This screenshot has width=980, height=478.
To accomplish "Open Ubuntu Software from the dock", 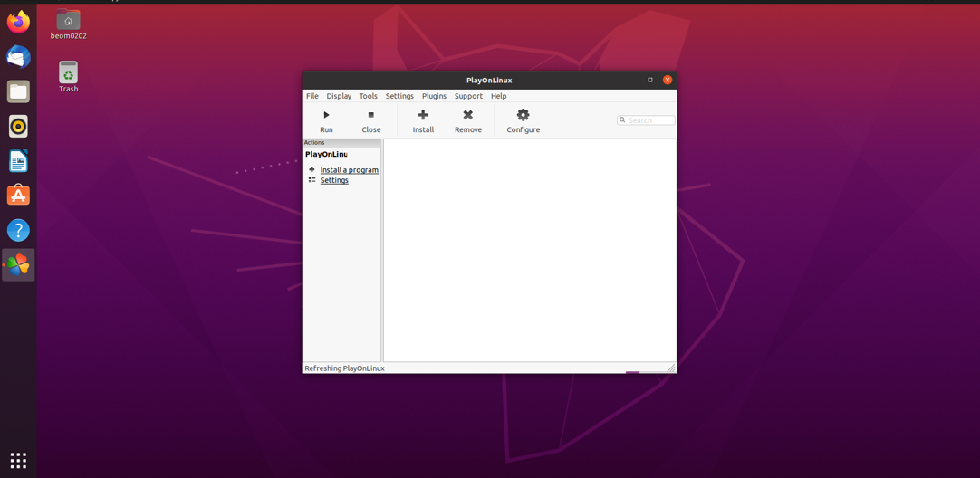I will click(18, 196).
